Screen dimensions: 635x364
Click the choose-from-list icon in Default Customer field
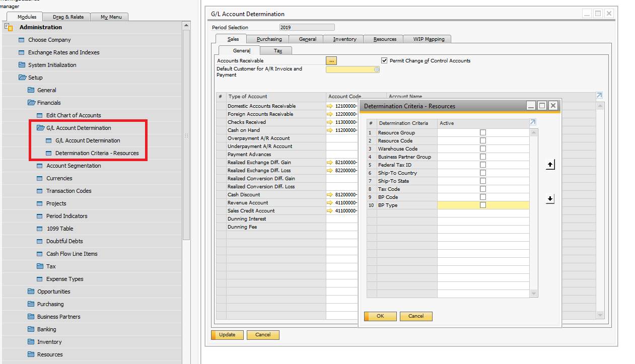[376, 70]
